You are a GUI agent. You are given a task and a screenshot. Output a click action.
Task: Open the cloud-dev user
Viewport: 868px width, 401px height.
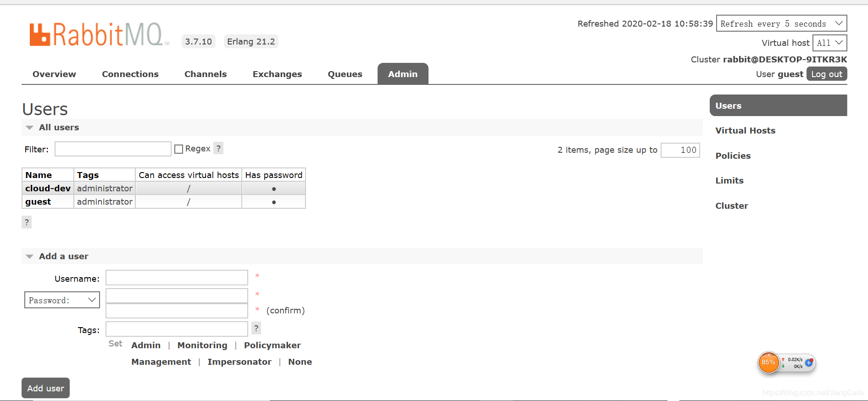[x=48, y=188]
